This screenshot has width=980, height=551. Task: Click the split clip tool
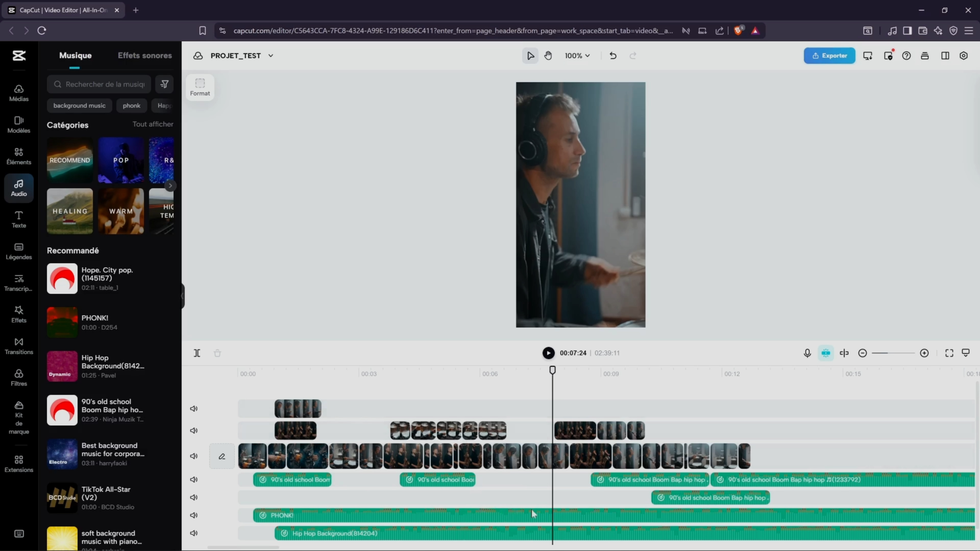click(x=197, y=353)
